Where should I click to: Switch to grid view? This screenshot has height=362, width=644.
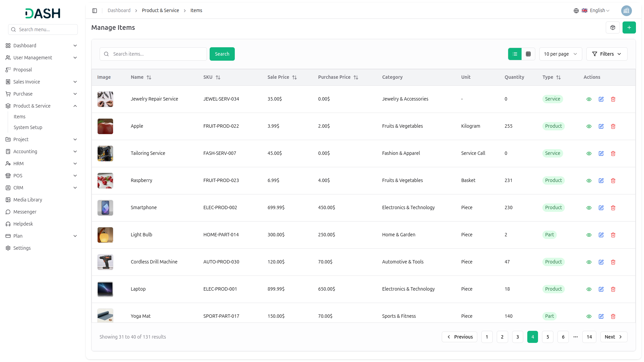[x=528, y=54]
